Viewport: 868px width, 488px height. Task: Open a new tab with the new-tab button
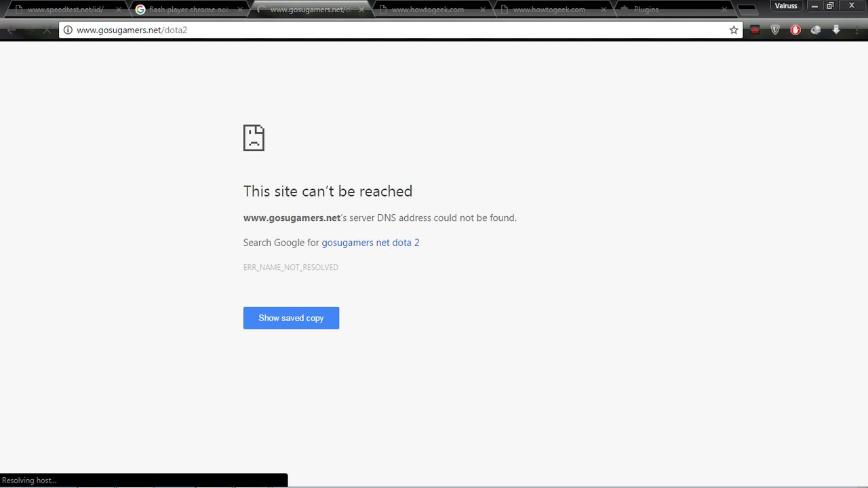click(747, 9)
